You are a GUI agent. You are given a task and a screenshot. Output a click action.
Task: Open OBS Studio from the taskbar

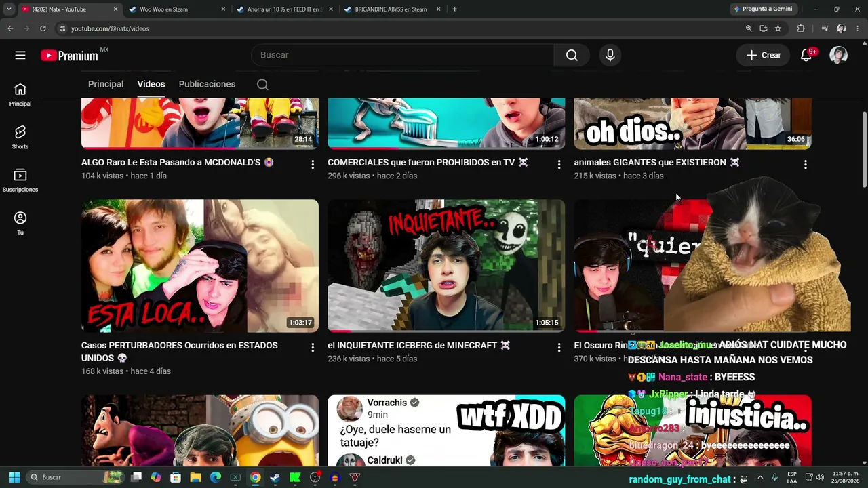coord(315,477)
